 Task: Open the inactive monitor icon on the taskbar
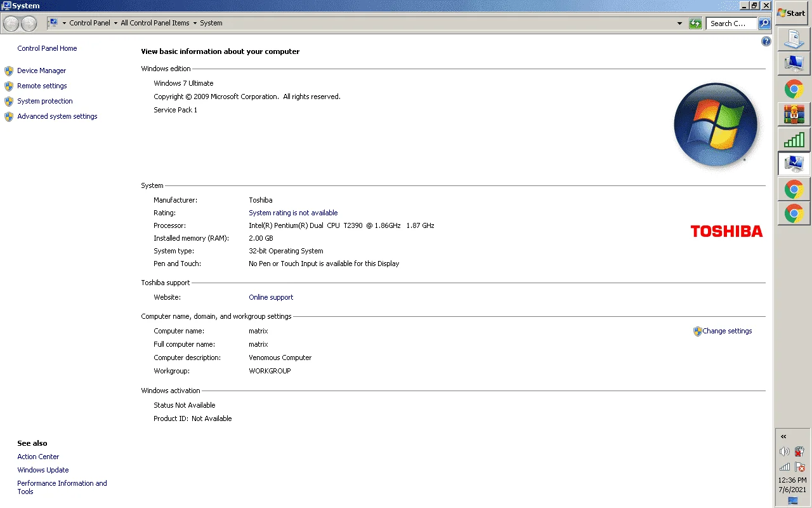794,63
